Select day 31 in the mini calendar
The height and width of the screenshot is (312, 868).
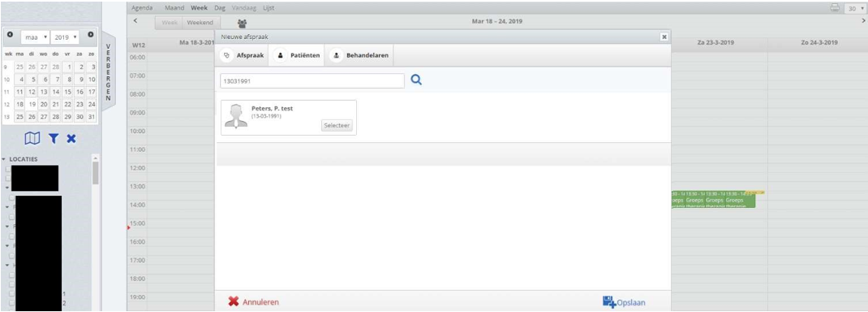tap(92, 116)
